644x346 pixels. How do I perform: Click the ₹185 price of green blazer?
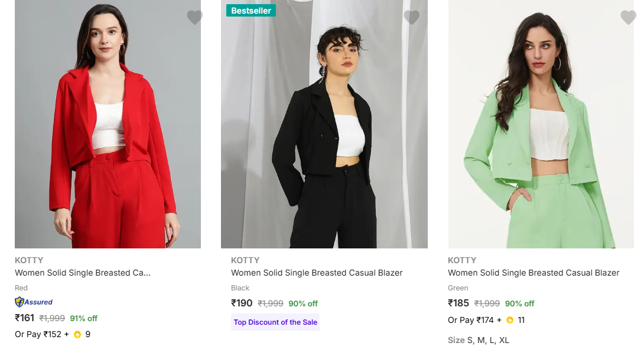[x=458, y=303]
